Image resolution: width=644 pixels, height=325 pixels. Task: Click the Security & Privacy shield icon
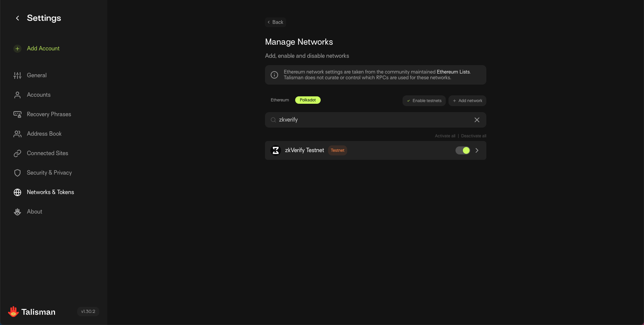17,173
